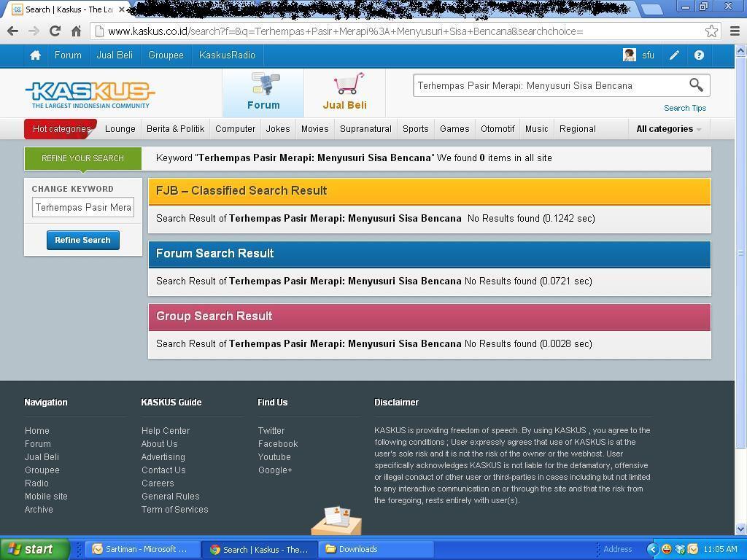The image size is (747, 560).
Task: Click About Us footer link
Action: tap(159, 444)
